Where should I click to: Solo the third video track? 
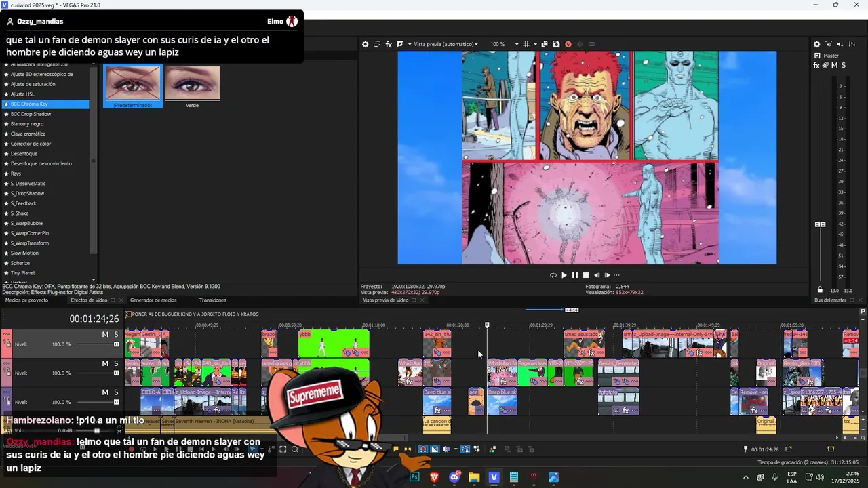coord(116,392)
